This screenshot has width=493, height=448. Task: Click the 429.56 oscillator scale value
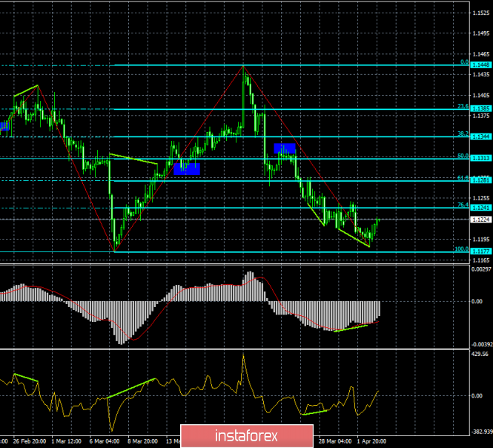coord(481,355)
